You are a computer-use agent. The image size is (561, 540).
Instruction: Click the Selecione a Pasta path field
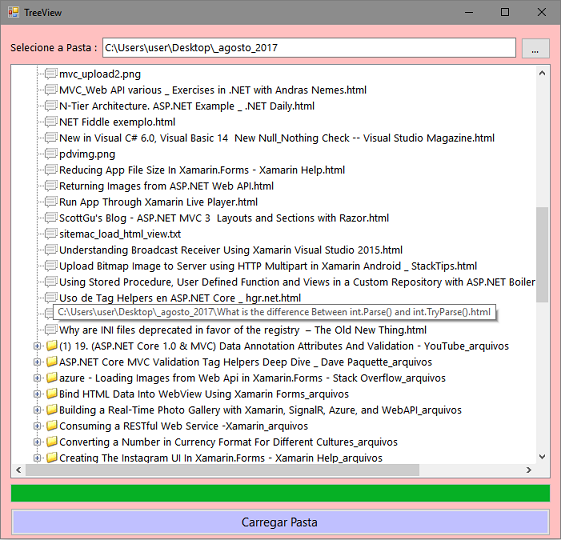(309, 48)
